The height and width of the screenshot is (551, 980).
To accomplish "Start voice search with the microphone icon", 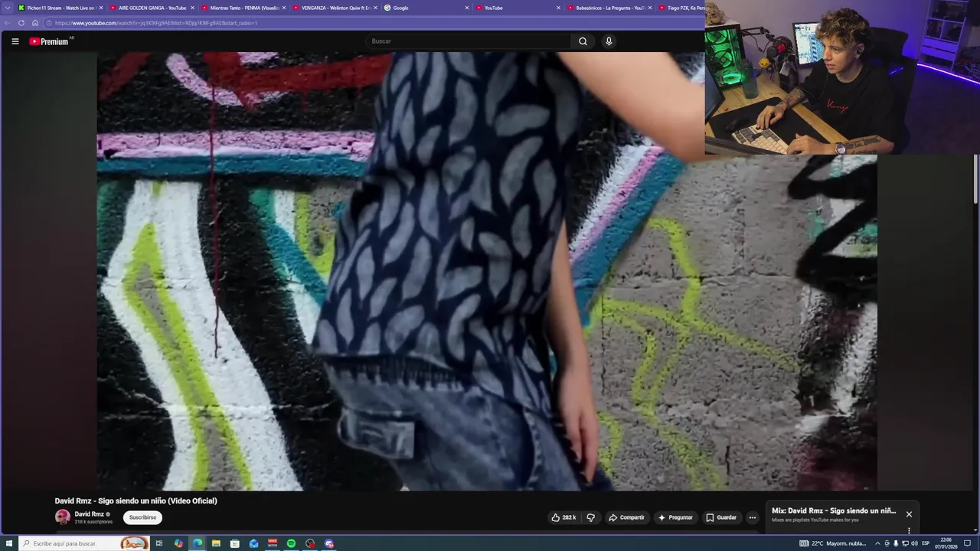I will coord(609,41).
